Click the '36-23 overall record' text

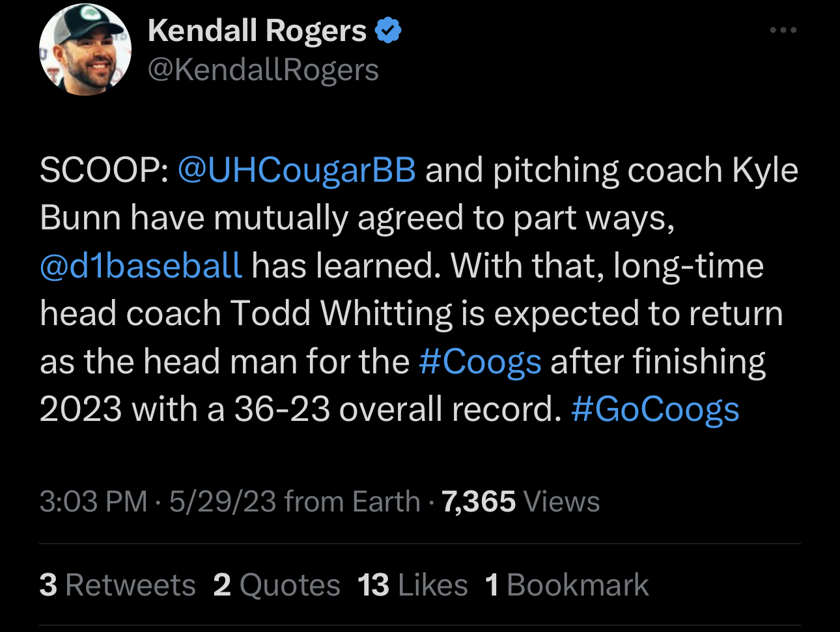397,410
